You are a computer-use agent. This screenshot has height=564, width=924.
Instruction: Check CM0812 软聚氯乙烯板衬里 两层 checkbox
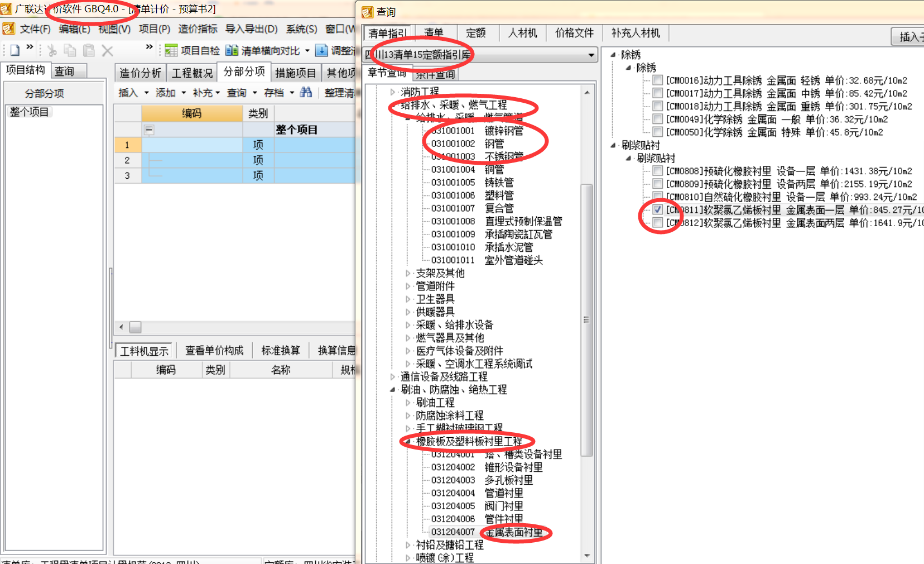658,222
